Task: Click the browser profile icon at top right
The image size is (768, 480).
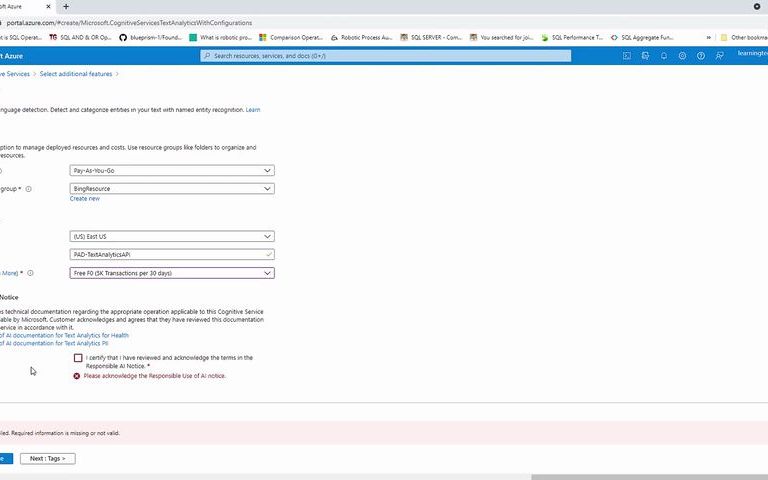Action: (x=757, y=6)
